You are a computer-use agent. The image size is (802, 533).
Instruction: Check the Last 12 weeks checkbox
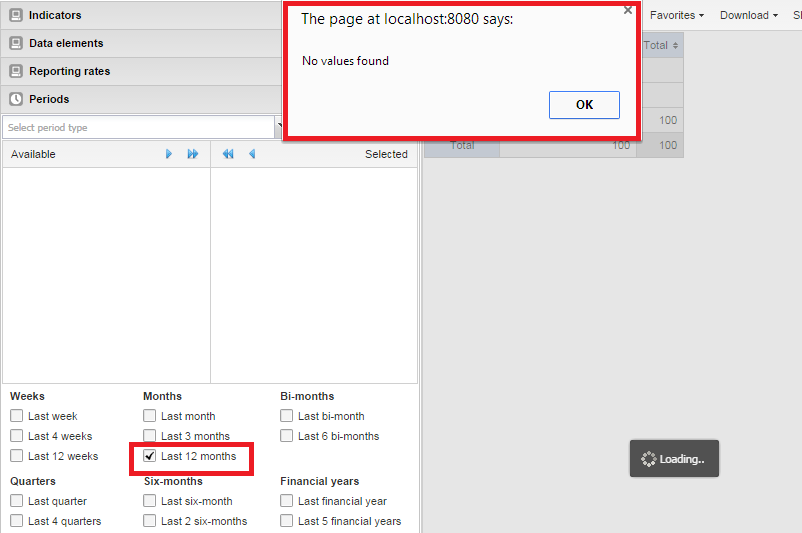pyautogui.click(x=17, y=455)
